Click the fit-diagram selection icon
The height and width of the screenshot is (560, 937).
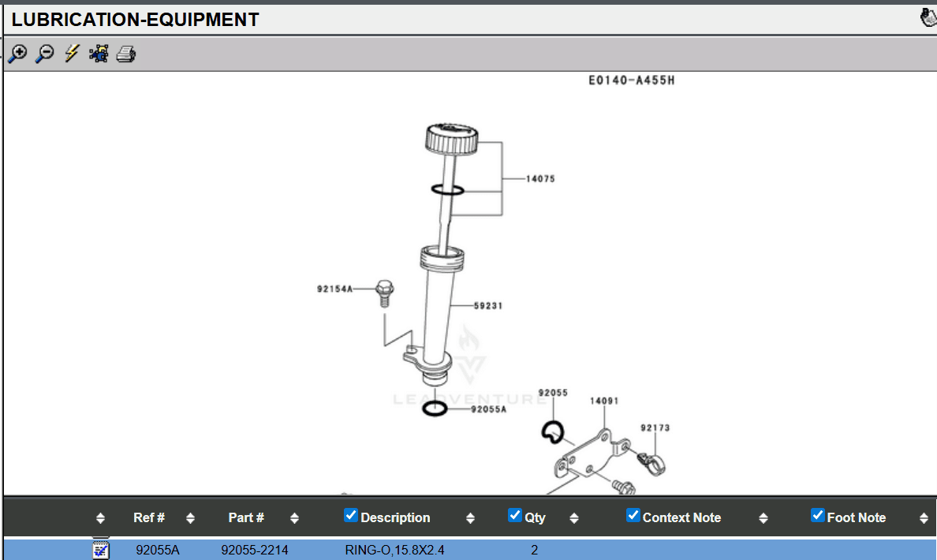[99, 54]
